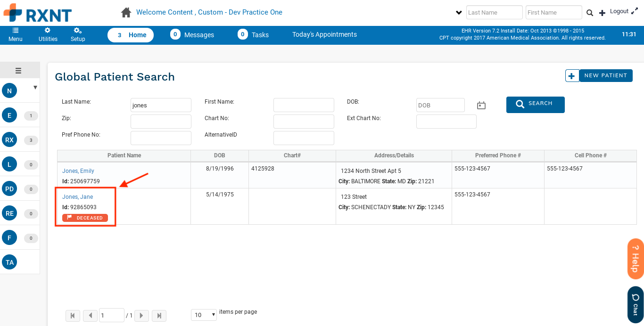Viewport: 644px width, 326px height.
Task: Click the plus icon beside Logout
Action: tap(602, 13)
